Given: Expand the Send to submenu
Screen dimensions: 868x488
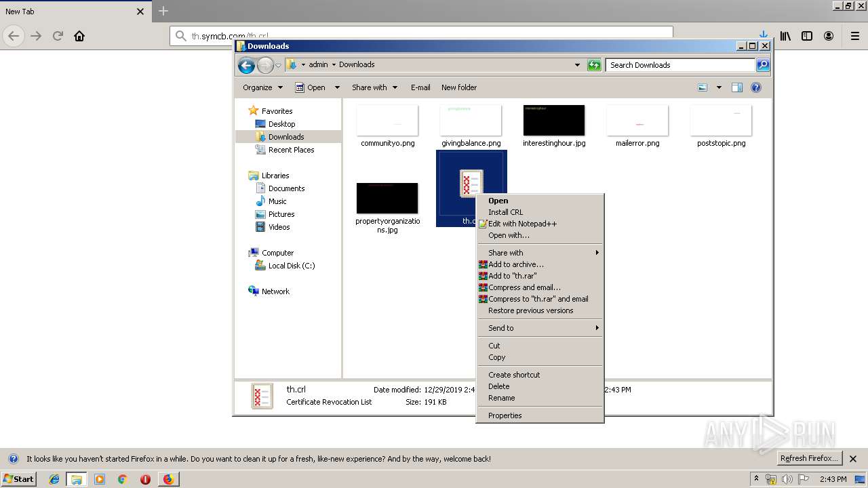Looking at the screenshot, I should click(540, 328).
